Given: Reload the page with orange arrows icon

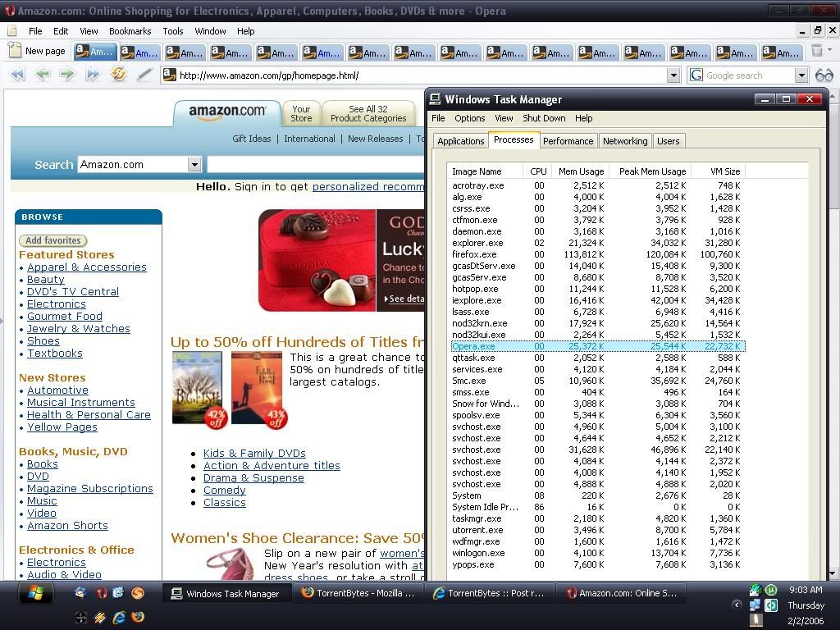Looking at the screenshot, I should (x=118, y=74).
